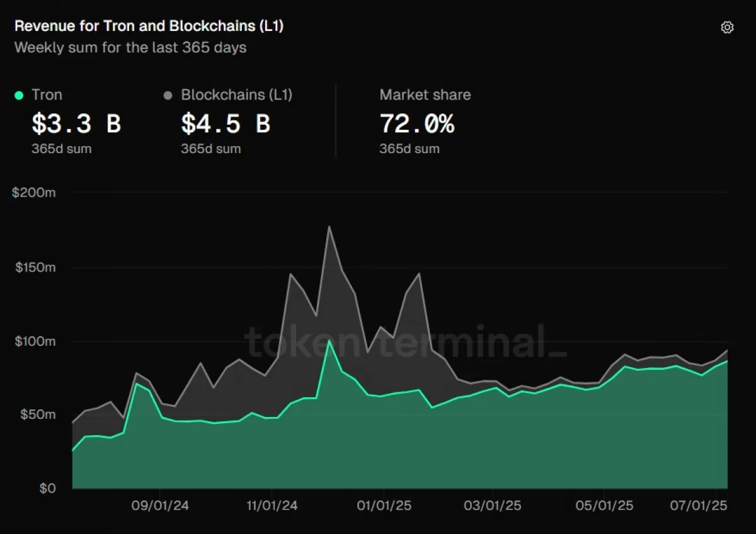Open the chart settings gear

coord(727,27)
